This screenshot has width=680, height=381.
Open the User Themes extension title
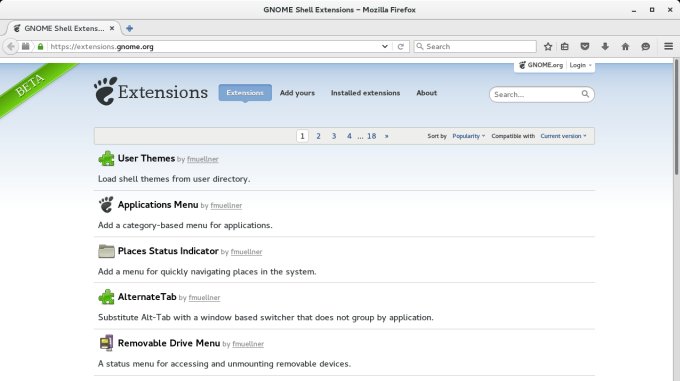pos(146,158)
